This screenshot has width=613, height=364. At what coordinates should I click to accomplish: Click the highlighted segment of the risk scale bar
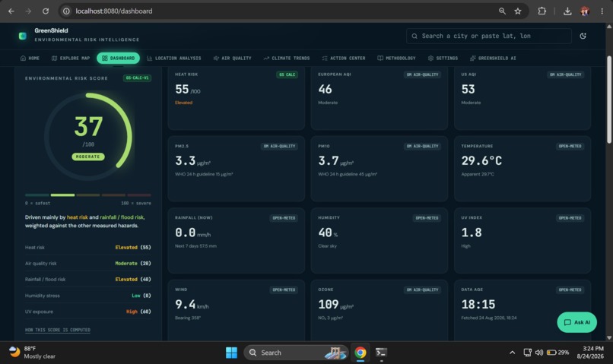62,195
